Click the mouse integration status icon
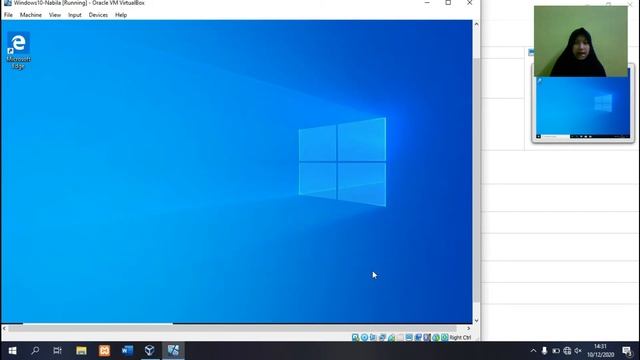The image size is (640, 360). pos(436,338)
